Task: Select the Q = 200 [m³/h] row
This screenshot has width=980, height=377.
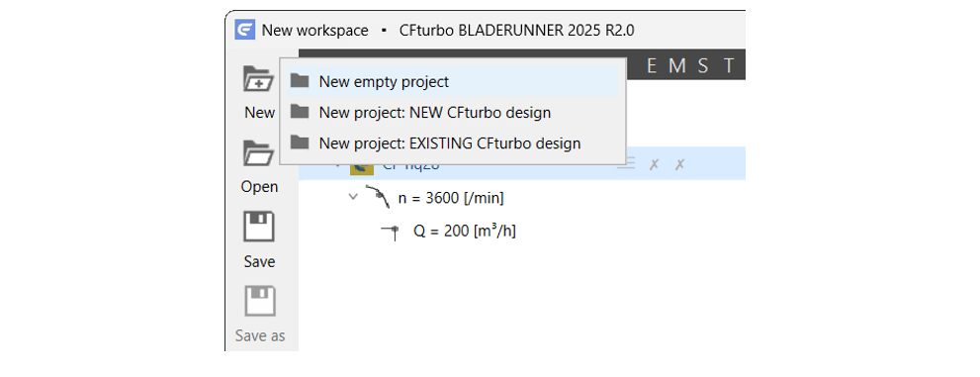Action: pos(465,231)
